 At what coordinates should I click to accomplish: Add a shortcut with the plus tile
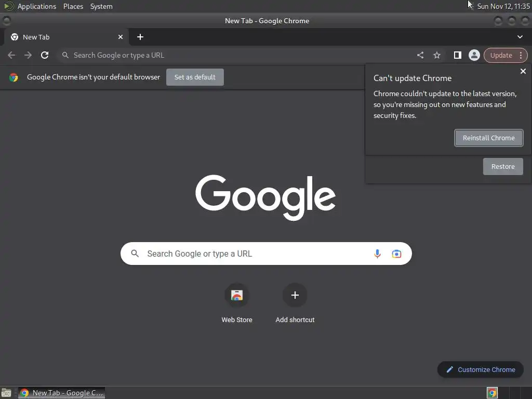(295, 295)
